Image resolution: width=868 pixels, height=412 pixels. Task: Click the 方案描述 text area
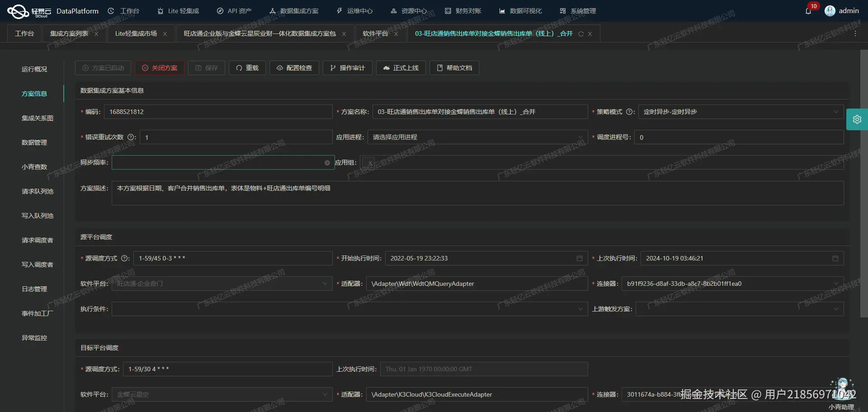[x=478, y=193]
